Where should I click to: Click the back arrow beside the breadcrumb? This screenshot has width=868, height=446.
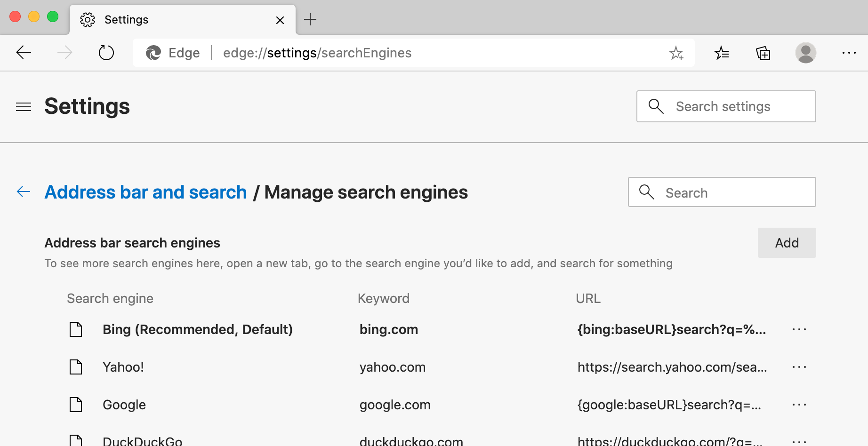23,191
